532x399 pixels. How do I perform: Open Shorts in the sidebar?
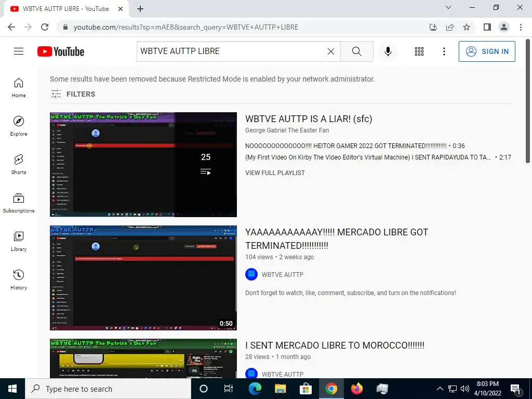coord(19,165)
